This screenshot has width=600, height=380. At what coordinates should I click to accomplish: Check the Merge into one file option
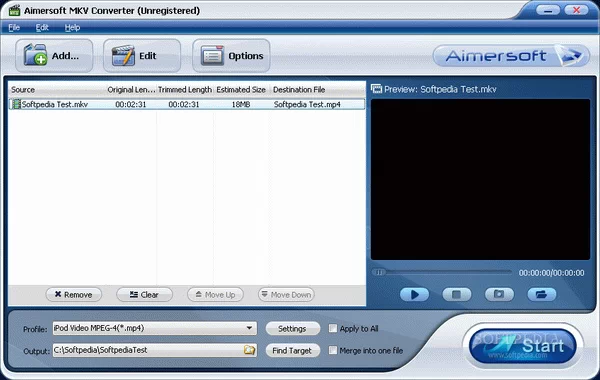[333, 350]
